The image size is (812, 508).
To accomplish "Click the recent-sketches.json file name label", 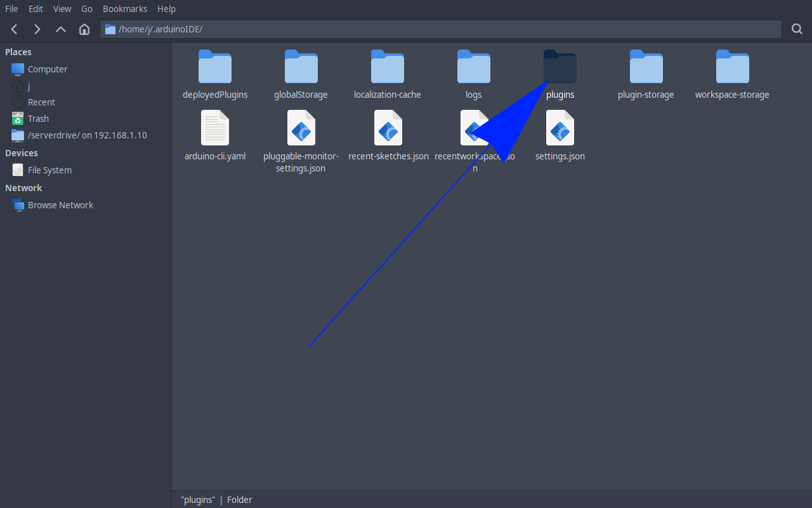I will pyautogui.click(x=388, y=156).
